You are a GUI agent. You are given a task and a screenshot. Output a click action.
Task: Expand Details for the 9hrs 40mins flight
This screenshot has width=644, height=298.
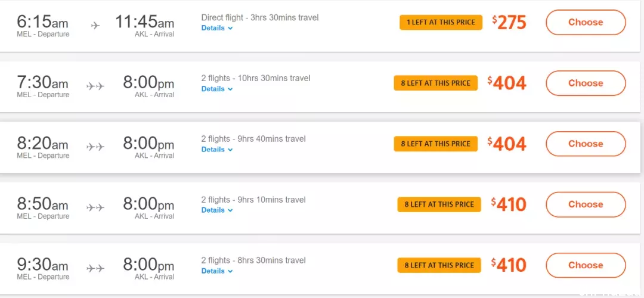coord(217,150)
